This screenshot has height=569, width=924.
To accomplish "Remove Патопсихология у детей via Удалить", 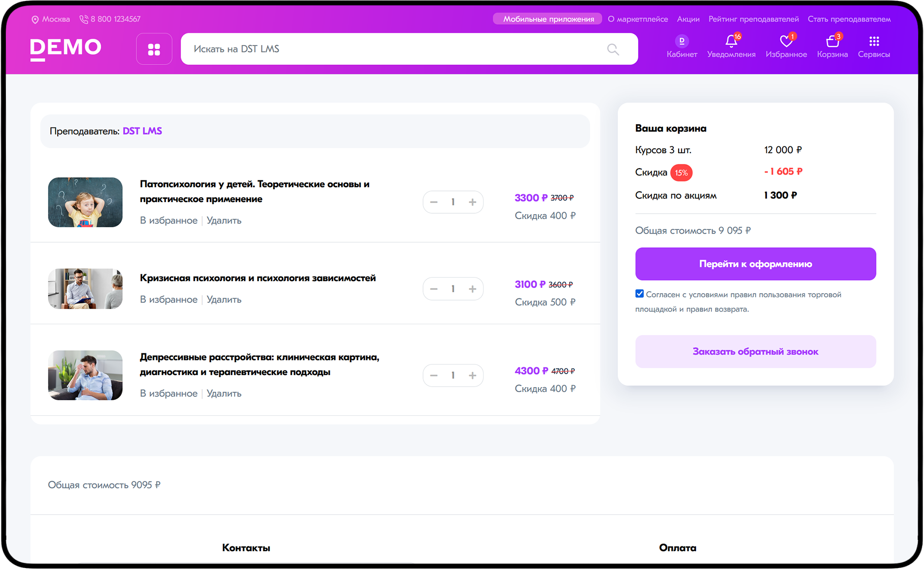I will tap(224, 221).
